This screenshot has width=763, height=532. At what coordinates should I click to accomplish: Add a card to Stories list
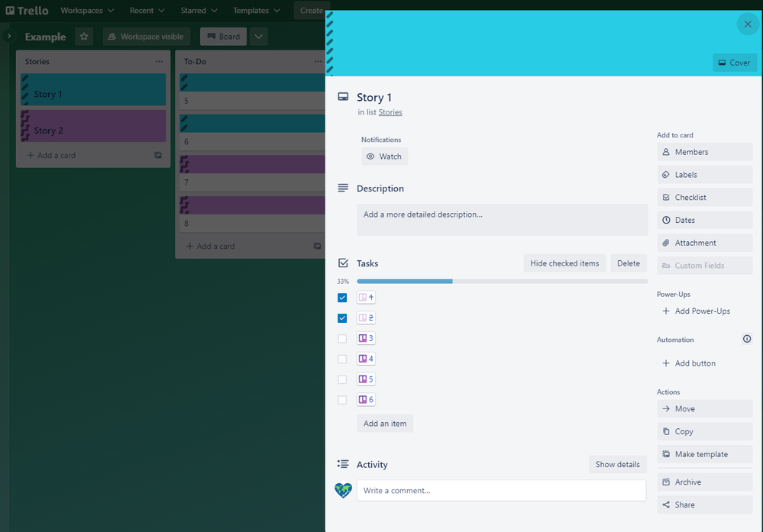52,155
